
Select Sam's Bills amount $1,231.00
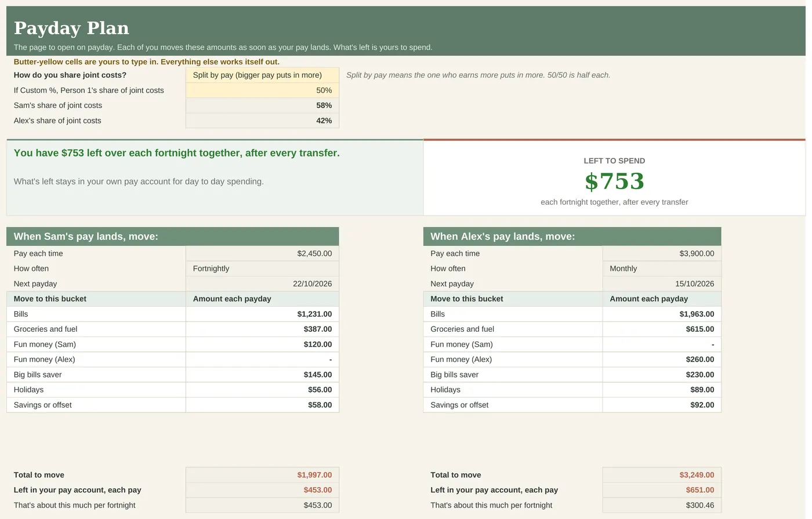click(262, 314)
